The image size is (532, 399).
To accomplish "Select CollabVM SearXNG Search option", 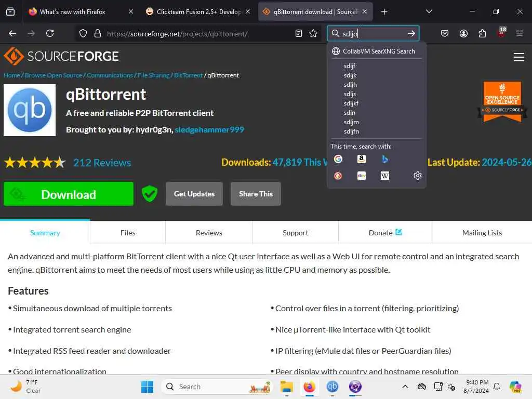I will [x=377, y=51].
